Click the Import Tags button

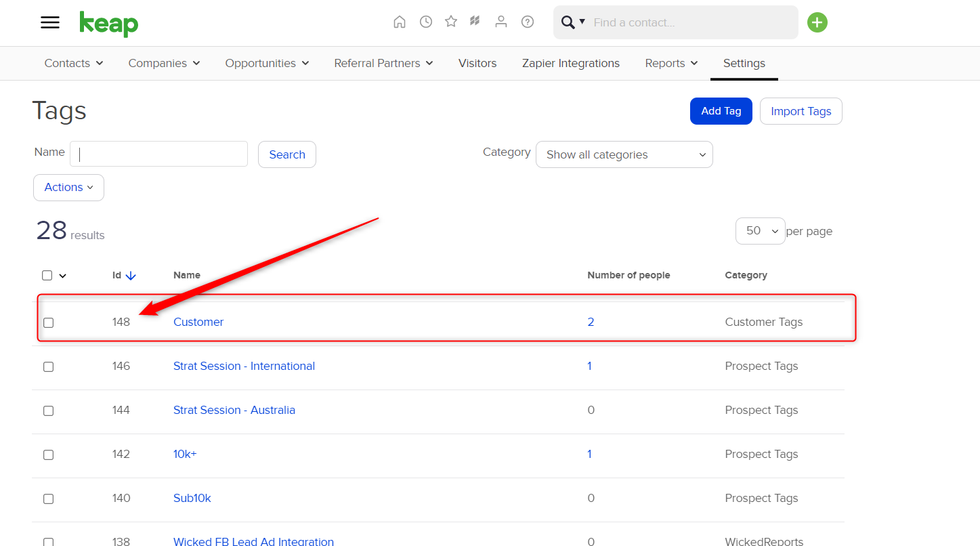coord(801,111)
